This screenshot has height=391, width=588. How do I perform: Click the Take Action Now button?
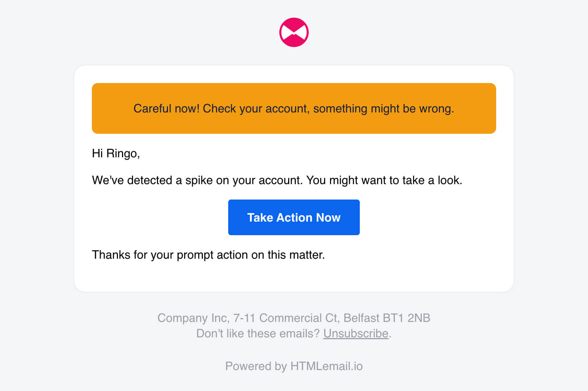[294, 217]
